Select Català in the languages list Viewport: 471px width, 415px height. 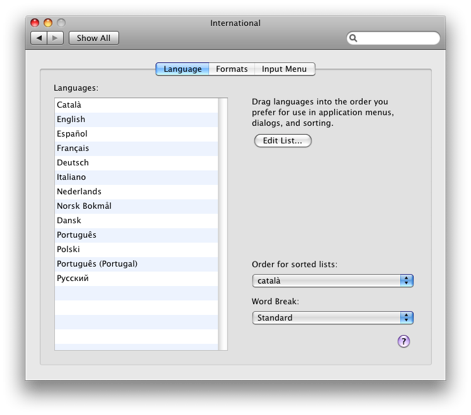click(x=137, y=105)
